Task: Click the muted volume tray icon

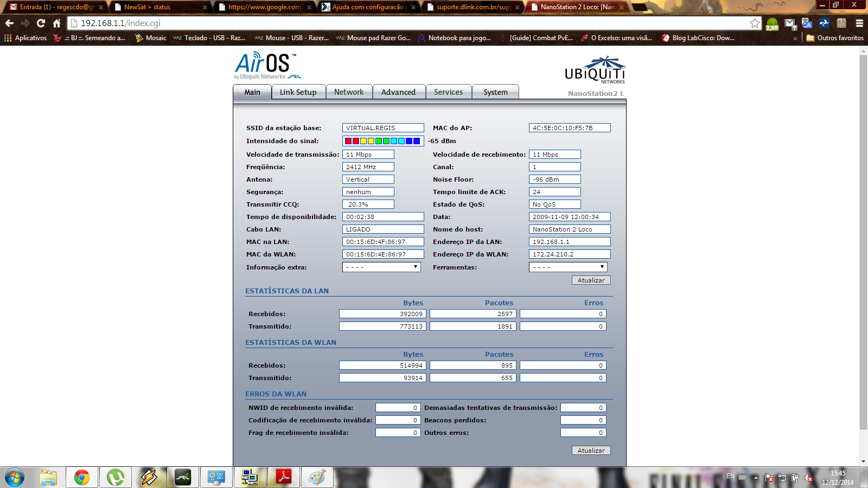Action: (x=808, y=478)
